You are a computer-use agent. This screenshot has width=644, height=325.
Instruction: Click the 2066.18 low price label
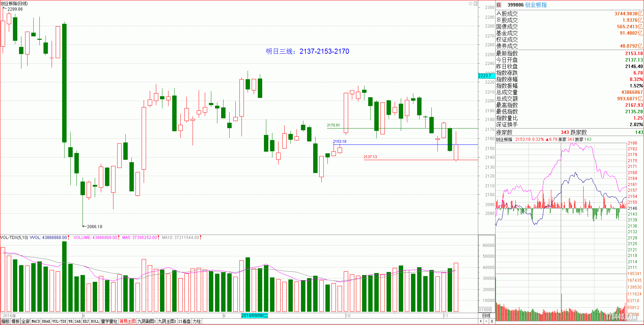click(x=94, y=226)
